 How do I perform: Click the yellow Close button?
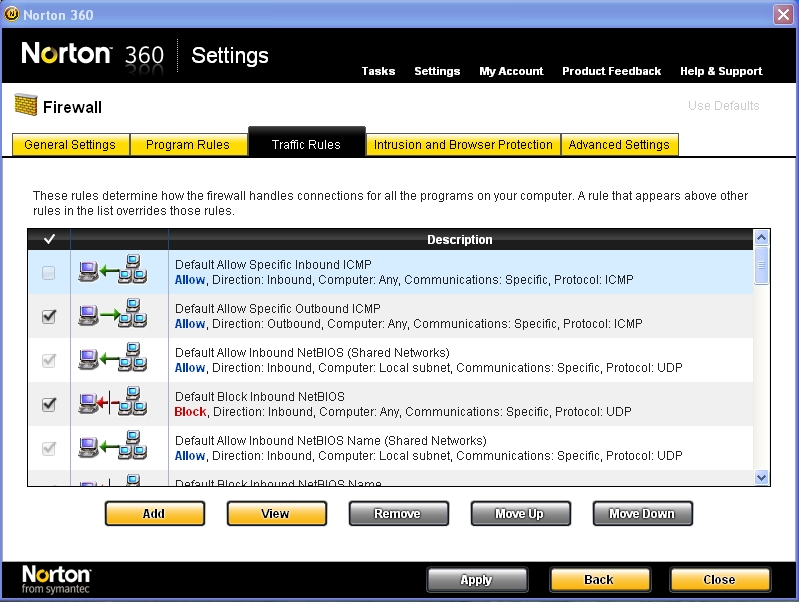[x=720, y=580]
